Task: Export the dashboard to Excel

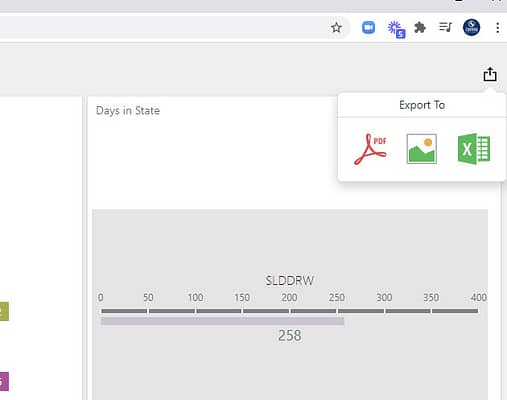Action: [474, 149]
